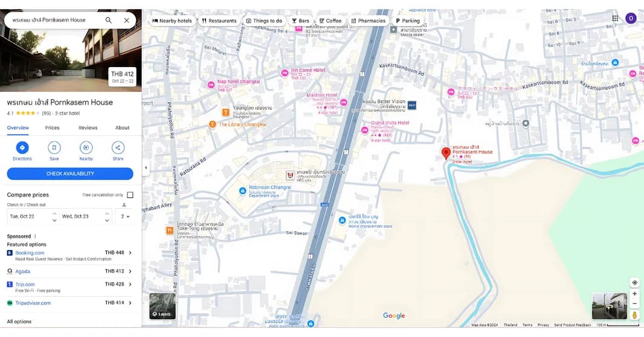Select the Mazda dealer marker
The image size is (644, 337).
click(x=393, y=30)
